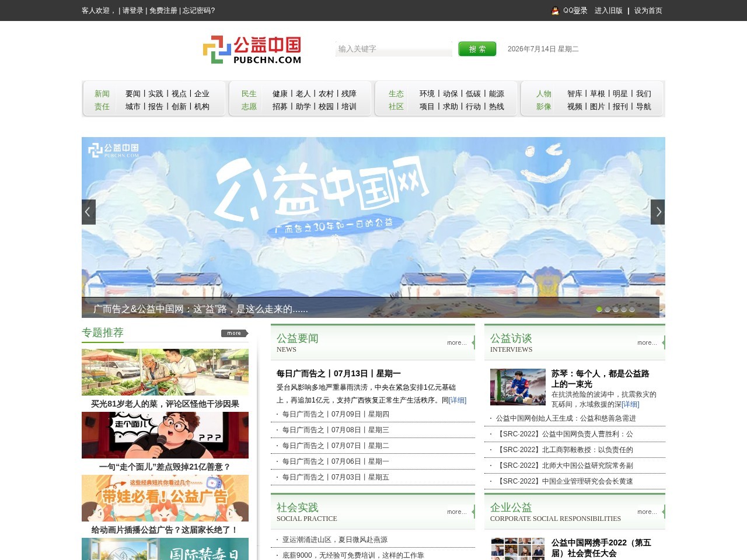Click 设为首页 link
The width and height of the screenshot is (747, 560).
648,10
